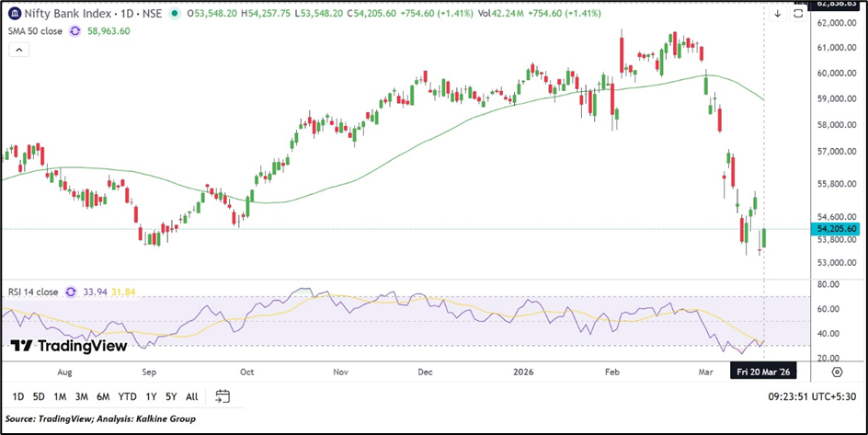This screenshot has height=435, width=868.
Task: Open the go-to-date calendar icon
Action: (223, 396)
